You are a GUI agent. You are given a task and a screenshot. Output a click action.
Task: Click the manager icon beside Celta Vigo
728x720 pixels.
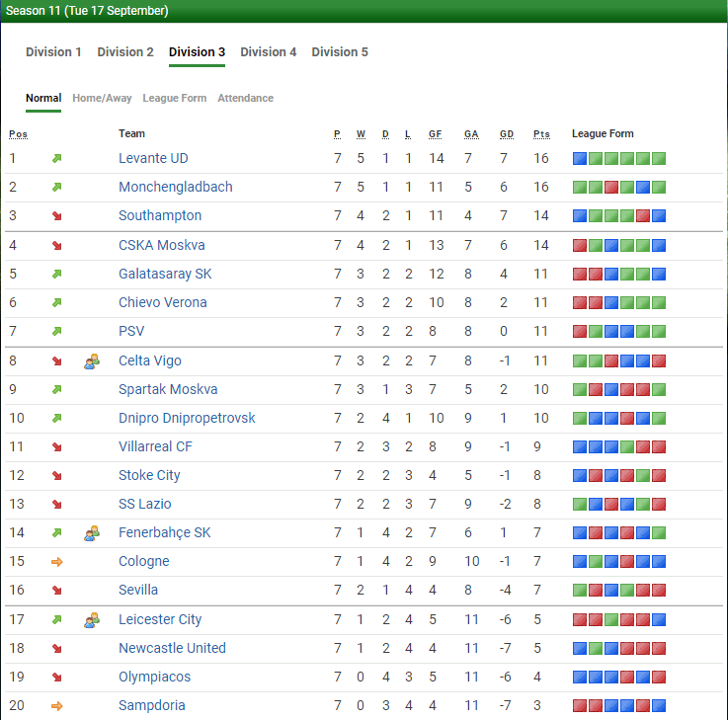point(92,361)
